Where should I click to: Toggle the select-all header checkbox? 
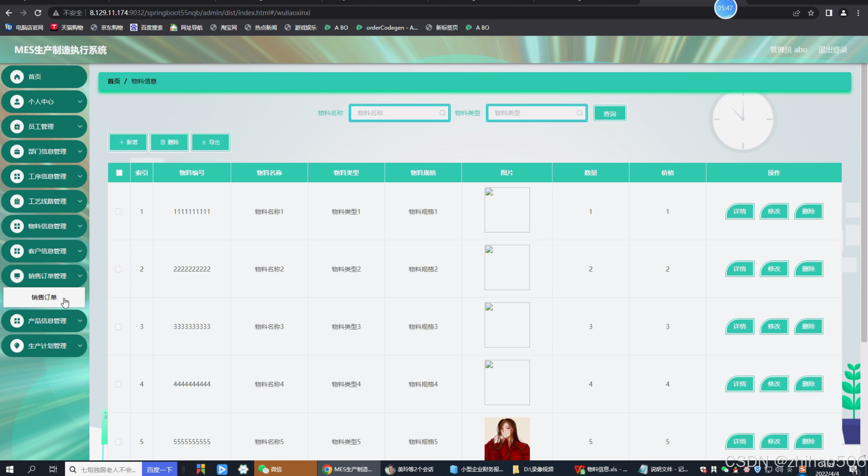tap(119, 173)
